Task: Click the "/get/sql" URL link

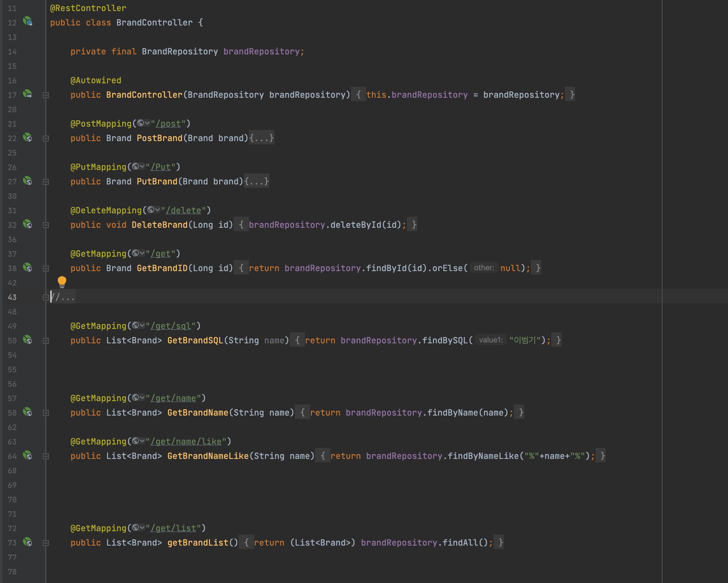Action: click(171, 326)
